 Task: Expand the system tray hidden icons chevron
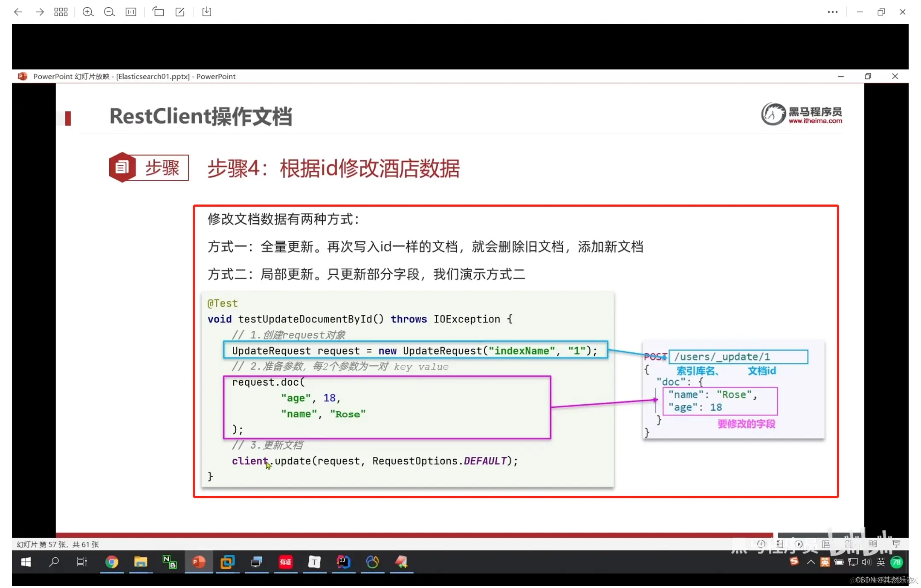(x=811, y=562)
